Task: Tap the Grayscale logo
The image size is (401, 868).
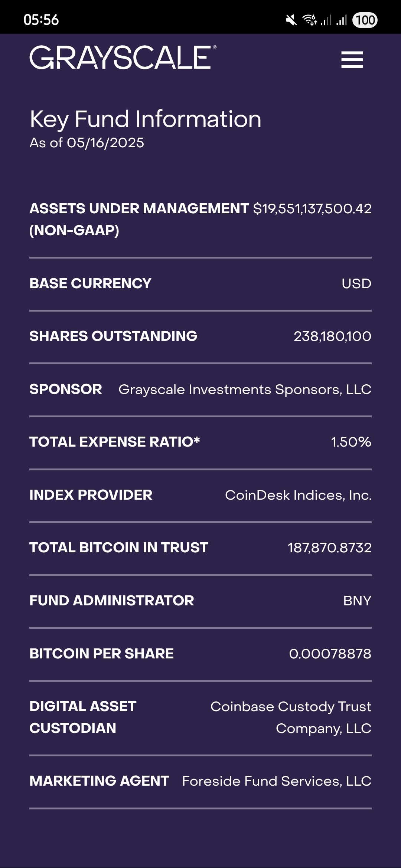Action: [123, 57]
